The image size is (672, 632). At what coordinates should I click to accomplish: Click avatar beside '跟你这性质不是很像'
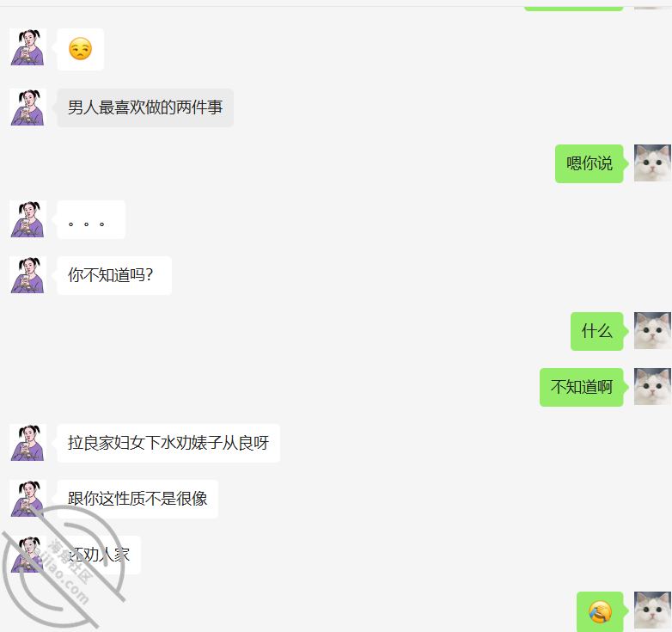coord(27,498)
